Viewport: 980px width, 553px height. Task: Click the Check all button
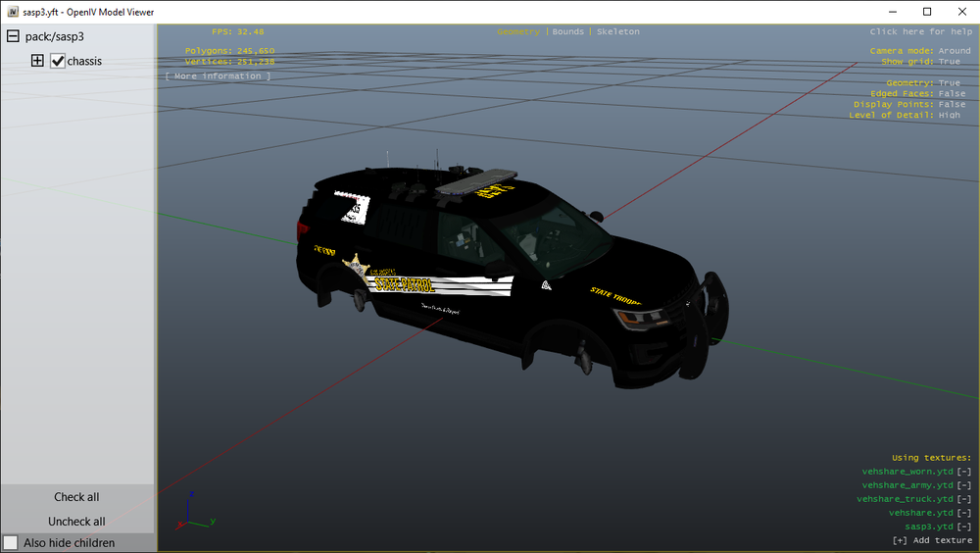[x=76, y=497]
